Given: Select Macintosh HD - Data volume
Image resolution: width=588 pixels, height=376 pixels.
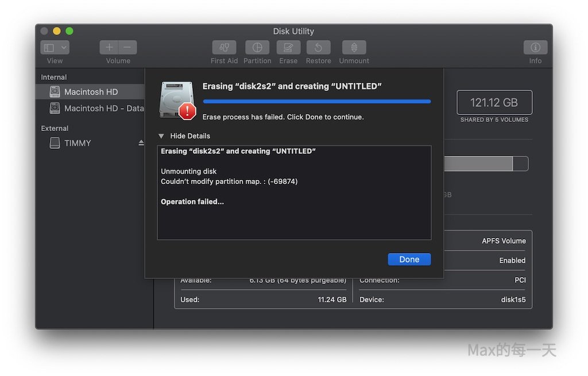Looking at the screenshot, I should pos(103,109).
